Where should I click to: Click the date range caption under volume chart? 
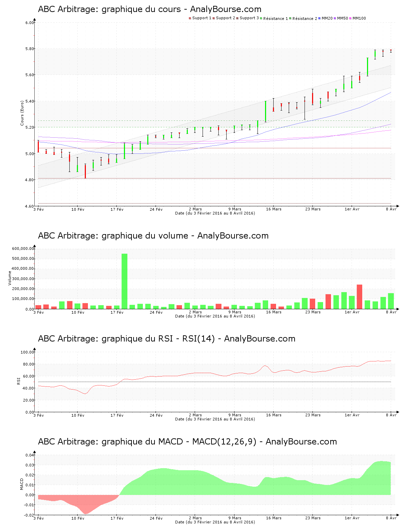[215, 316]
